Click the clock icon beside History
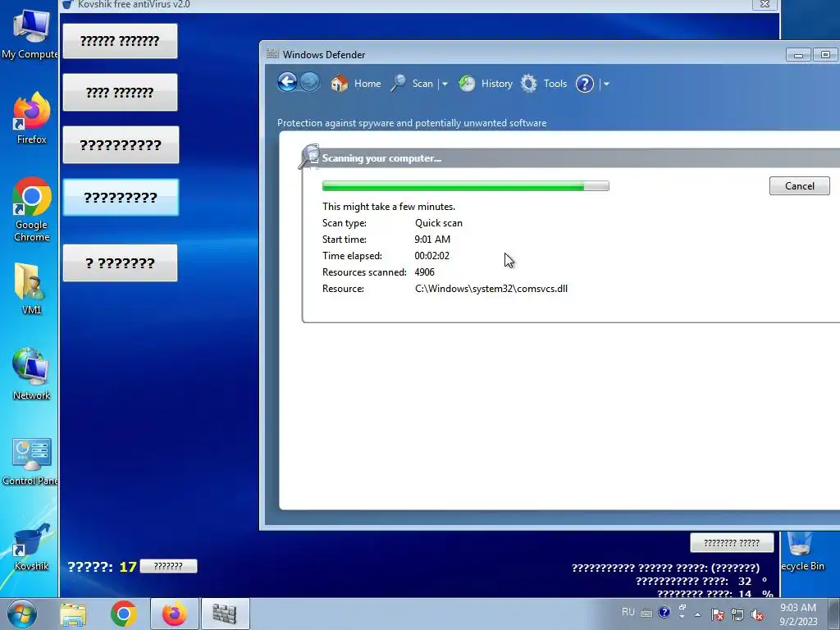Screen dimensions: 840x630 [467, 84]
